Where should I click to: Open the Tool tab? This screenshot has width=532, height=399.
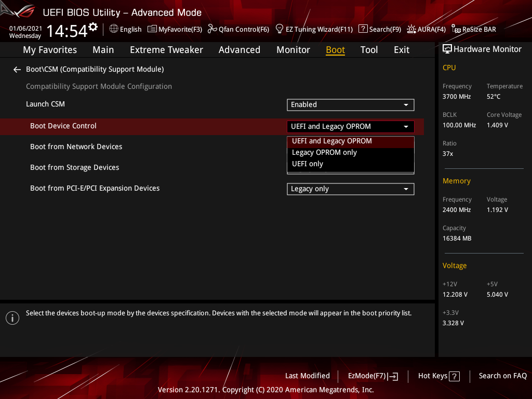pyautogui.click(x=369, y=50)
